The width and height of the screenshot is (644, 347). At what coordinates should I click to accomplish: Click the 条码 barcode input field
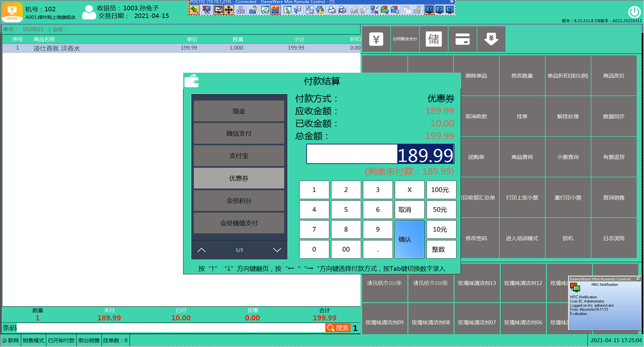point(170,328)
